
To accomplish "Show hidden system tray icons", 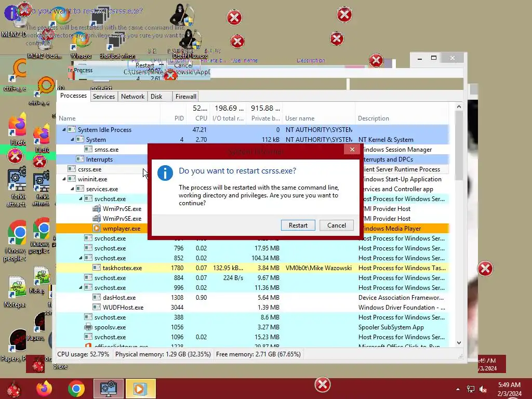I will pos(458,389).
